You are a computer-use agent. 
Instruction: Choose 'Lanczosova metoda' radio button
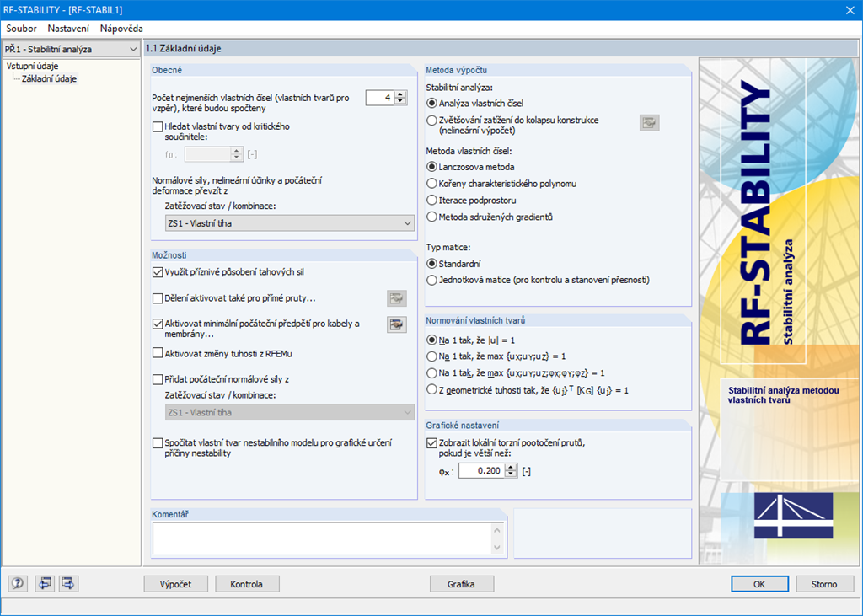click(432, 167)
